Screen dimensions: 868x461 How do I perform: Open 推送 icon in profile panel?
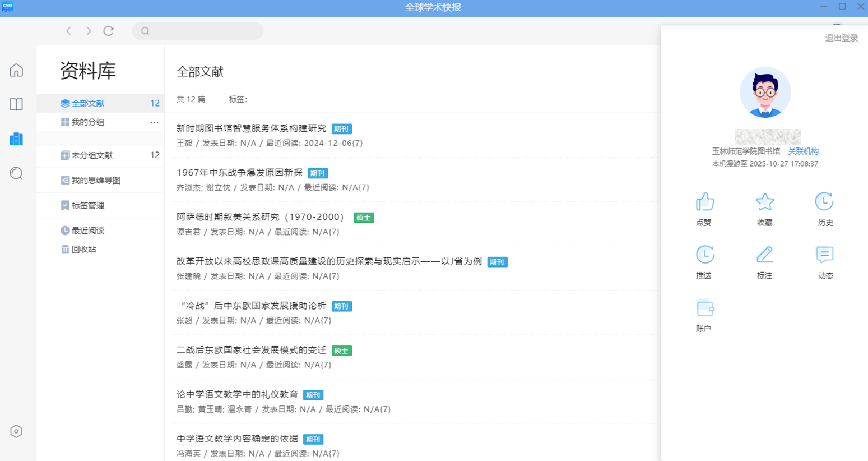pos(704,255)
